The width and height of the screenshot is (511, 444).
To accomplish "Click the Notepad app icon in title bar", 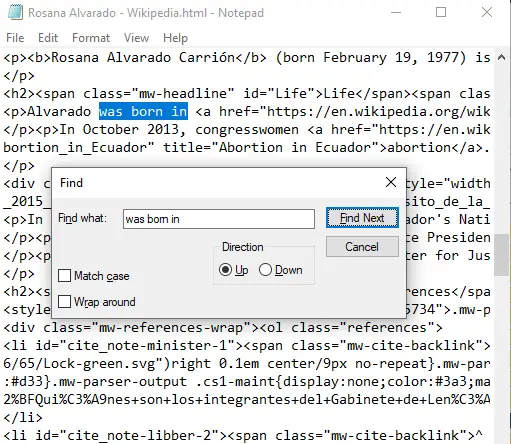I will tap(15, 13).
